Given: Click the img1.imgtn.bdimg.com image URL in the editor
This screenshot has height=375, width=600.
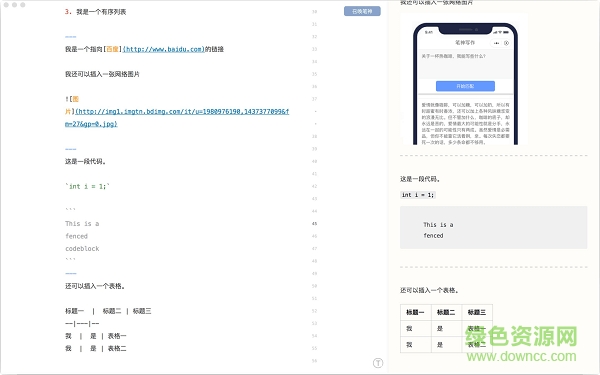Looking at the screenshot, I should pos(177,117).
